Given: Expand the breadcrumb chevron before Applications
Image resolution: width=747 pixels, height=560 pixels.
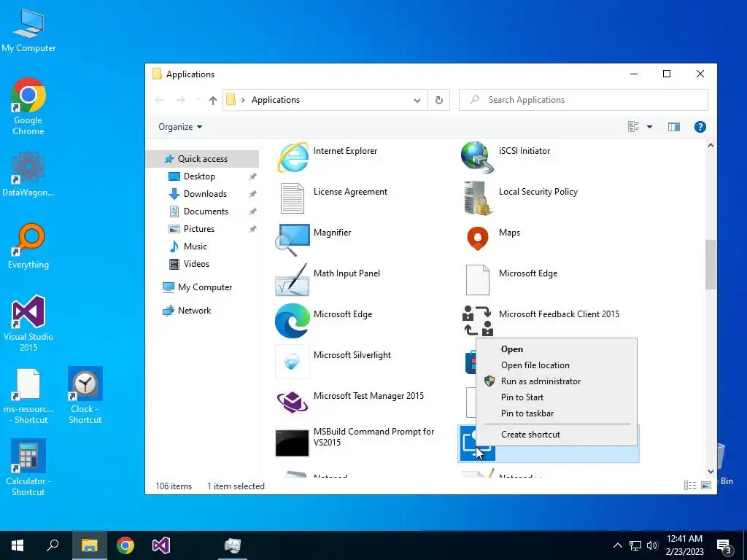Looking at the screenshot, I should coord(243,100).
